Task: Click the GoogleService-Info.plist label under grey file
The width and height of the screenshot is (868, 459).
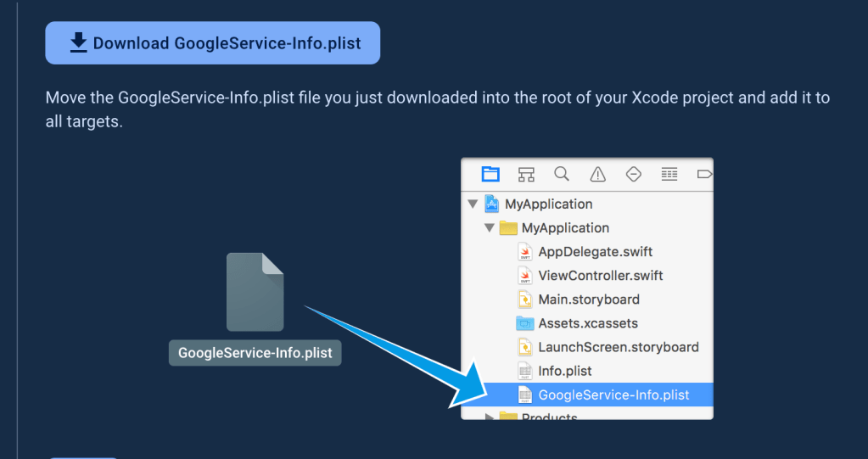Action: pos(255,353)
